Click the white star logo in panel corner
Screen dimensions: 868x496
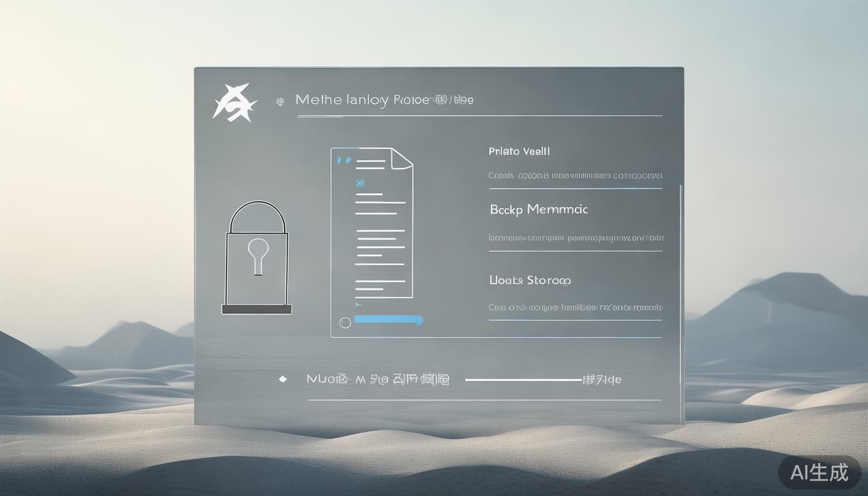tap(234, 103)
